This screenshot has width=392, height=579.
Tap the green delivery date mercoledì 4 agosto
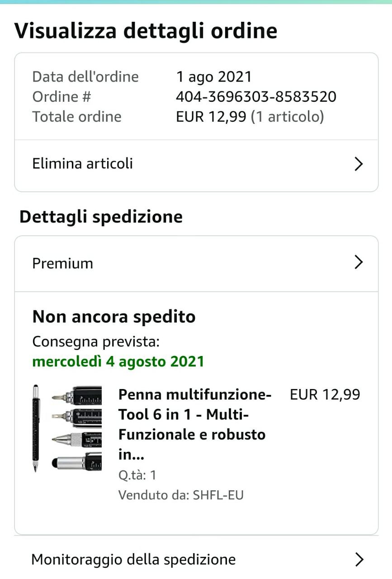pyautogui.click(x=118, y=361)
